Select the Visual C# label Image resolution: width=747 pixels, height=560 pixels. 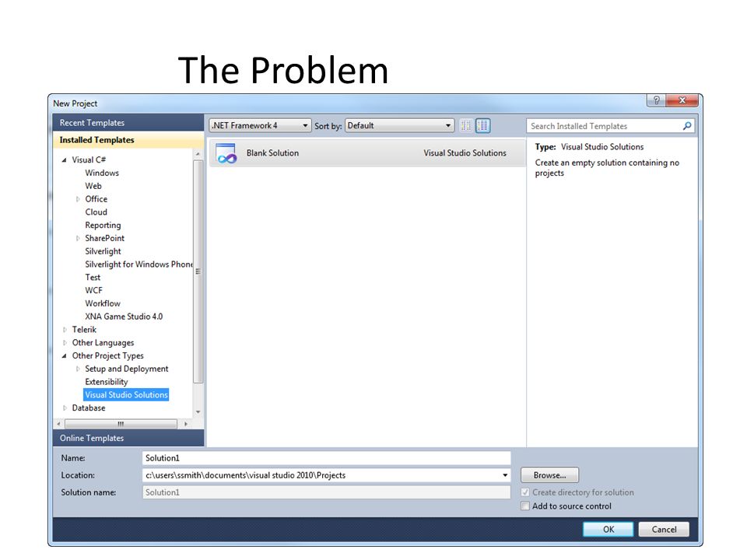89,160
